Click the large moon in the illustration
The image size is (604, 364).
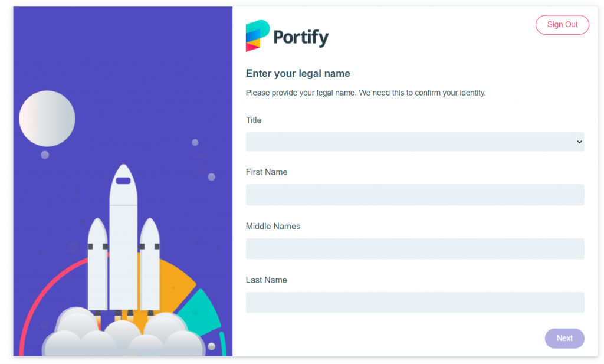click(47, 119)
